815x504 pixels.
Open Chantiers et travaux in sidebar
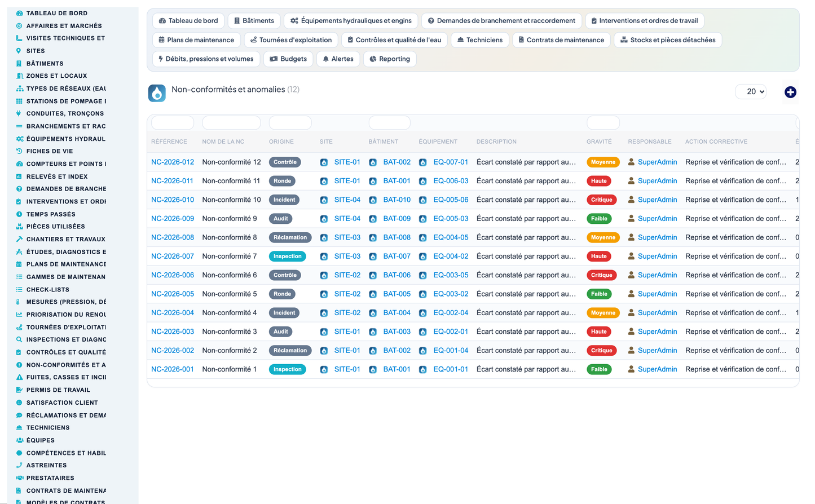point(65,239)
